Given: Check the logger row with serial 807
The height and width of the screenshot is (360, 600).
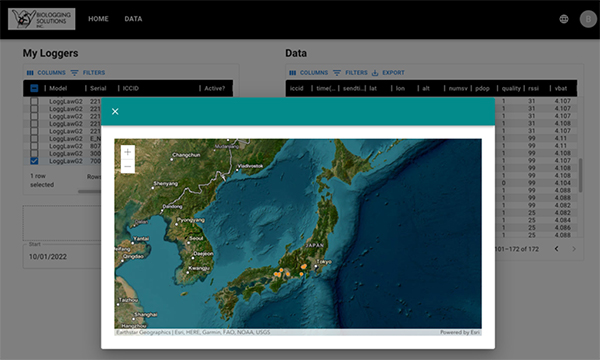Looking at the screenshot, I should click(x=34, y=146).
